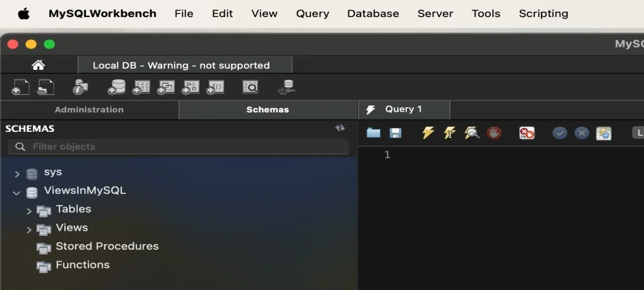Execute statement under cursor lightning icon
Screen dimensions: 644x290
450,132
